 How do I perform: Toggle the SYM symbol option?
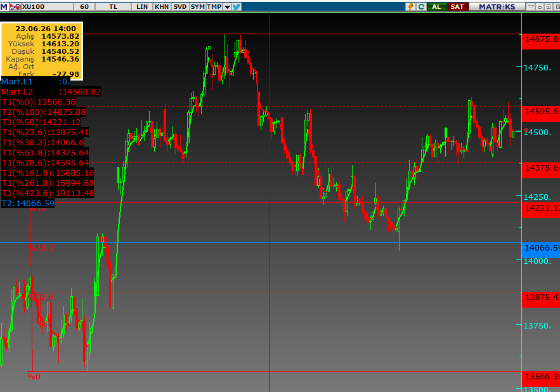pyautogui.click(x=197, y=6)
